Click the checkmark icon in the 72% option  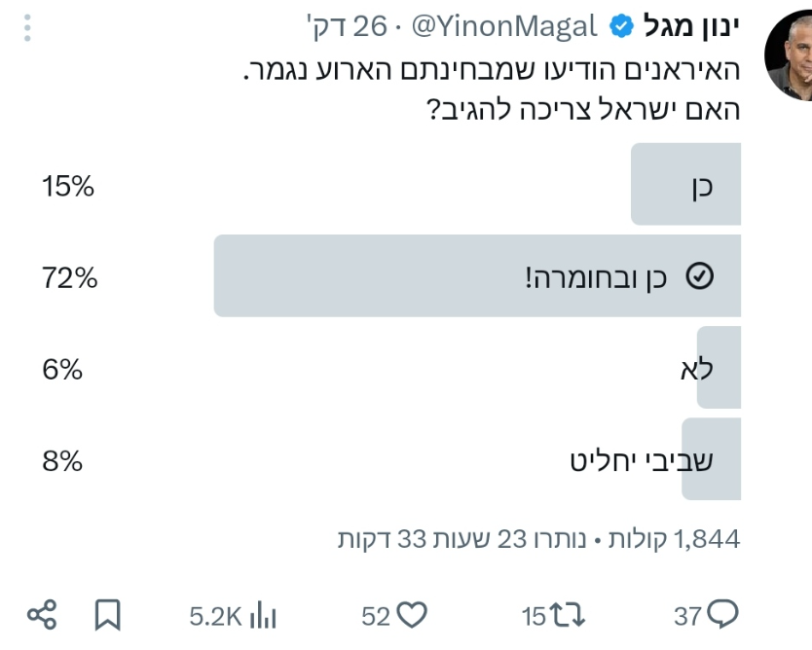[700, 277]
